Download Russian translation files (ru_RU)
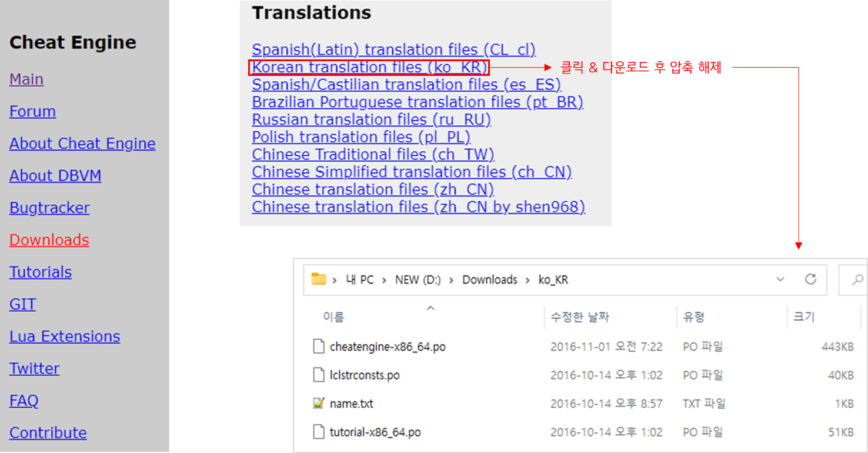The height and width of the screenshot is (453, 868). click(372, 119)
